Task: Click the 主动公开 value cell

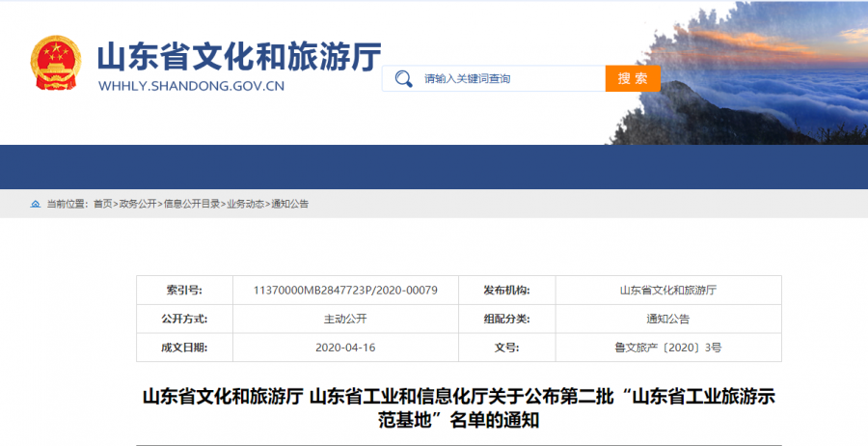Action: click(345, 320)
